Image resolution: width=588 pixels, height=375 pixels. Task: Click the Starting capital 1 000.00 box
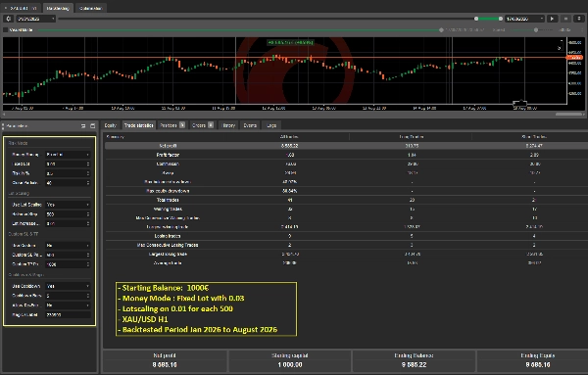coord(289,360)
